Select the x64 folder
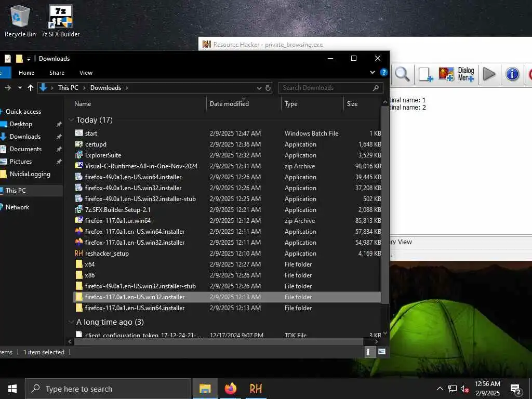The height and width of the screenshot is (399, 532). (x=227, y=264)
